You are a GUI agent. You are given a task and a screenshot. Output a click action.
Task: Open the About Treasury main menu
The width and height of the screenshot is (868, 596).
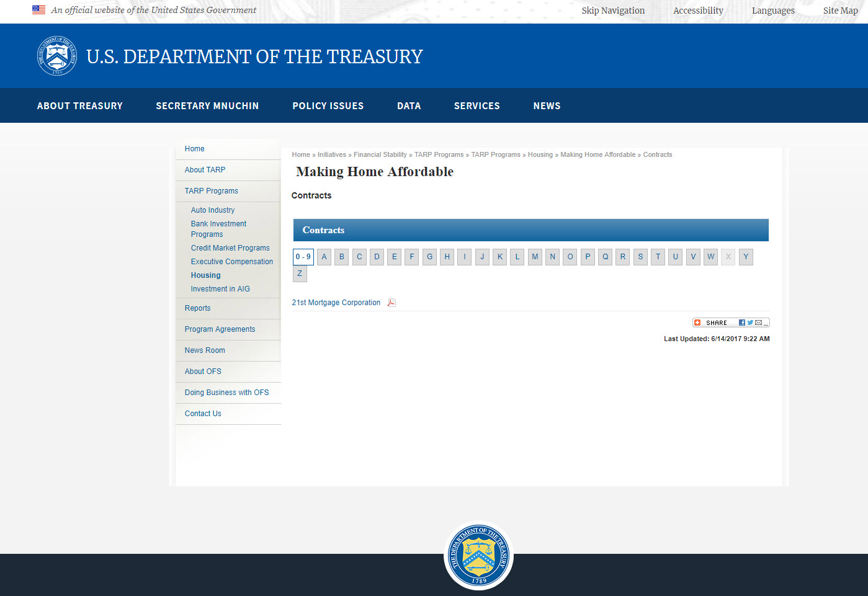click(80, 106)
